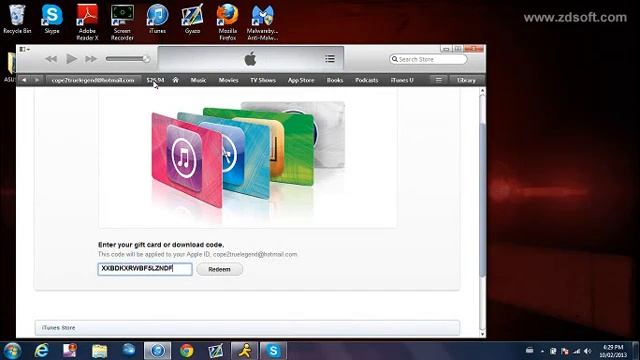Click the iTunes fast-forward button
The image size is (640, 360).
tap(91, 59)
